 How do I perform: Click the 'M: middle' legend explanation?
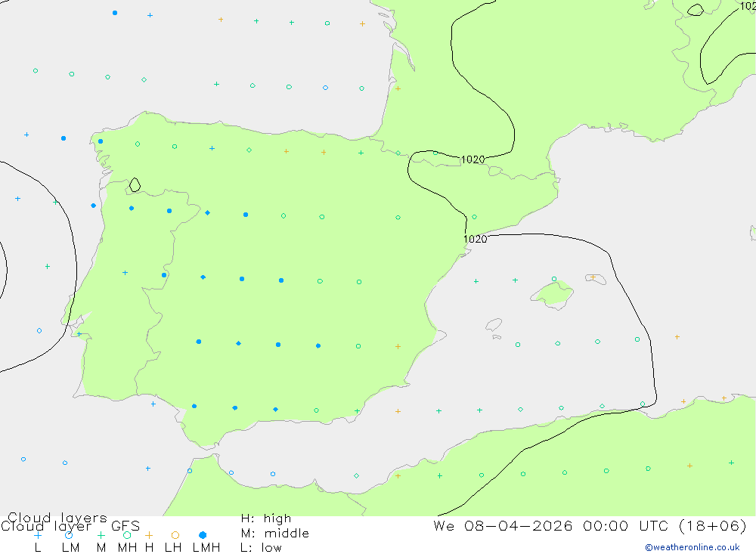tap(275, 534)
